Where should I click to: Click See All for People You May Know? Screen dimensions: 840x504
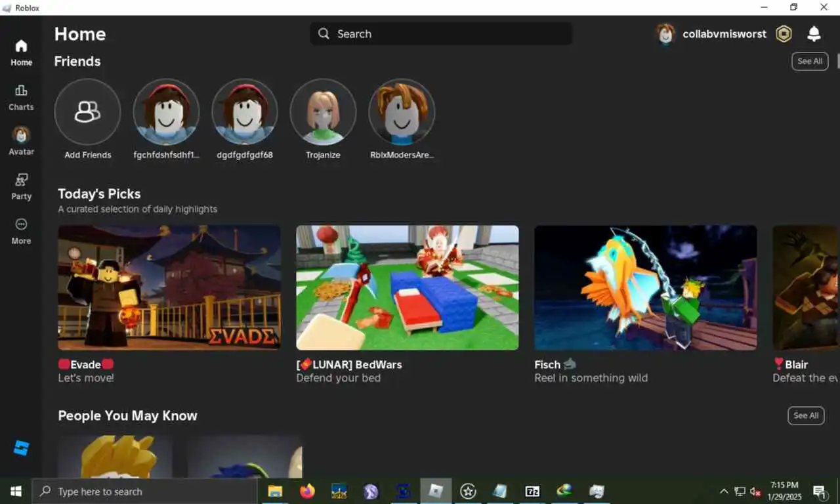(806, 415)
